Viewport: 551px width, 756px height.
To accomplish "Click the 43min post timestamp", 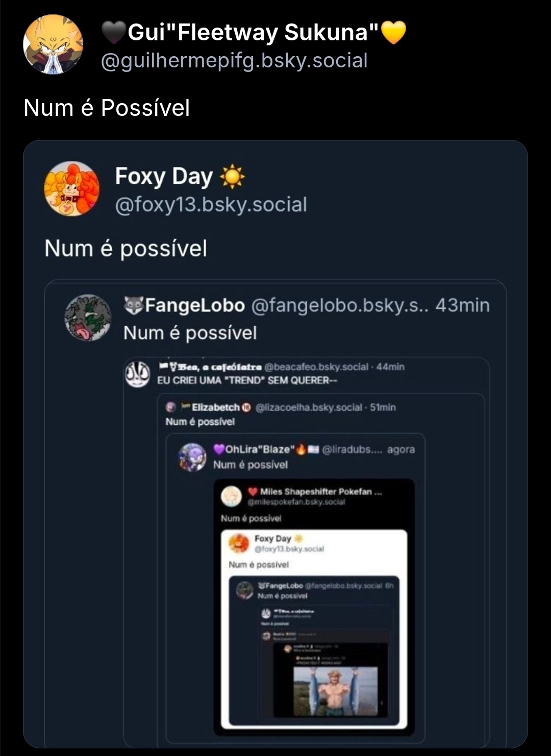I will coord(462,305).
